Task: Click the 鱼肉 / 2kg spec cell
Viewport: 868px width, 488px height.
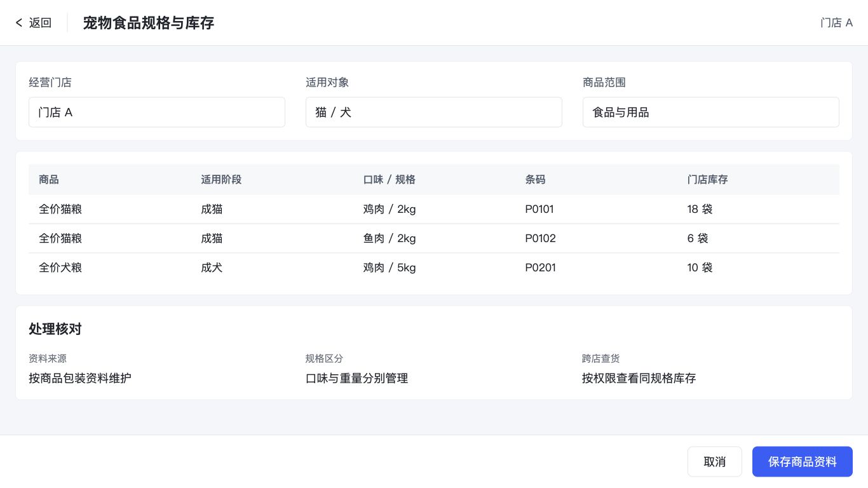Action: click(x=390, y=238)
